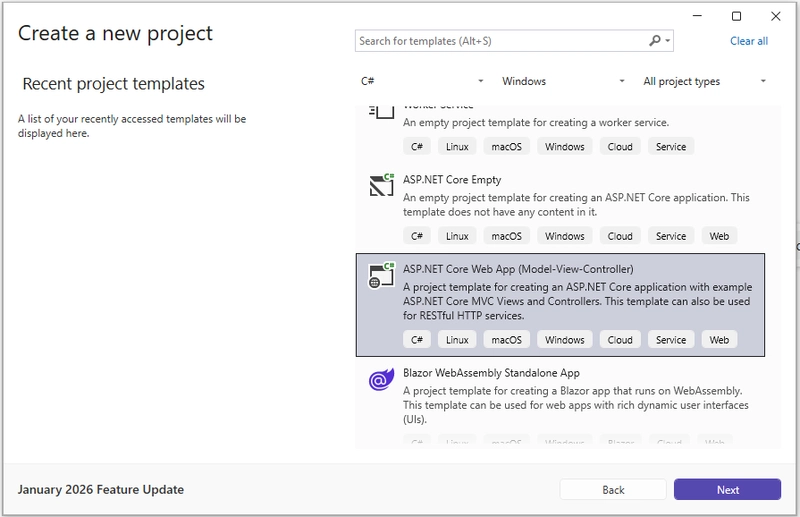Click the Cloud tag under ASP.NET Core Web App
The image size is (800, 517).
click(x=620, y=340)
